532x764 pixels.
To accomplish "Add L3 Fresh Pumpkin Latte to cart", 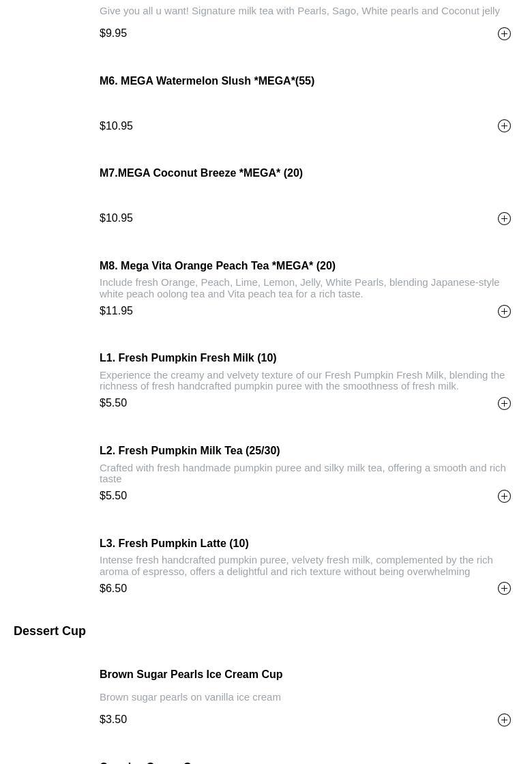I will [504, 589].
